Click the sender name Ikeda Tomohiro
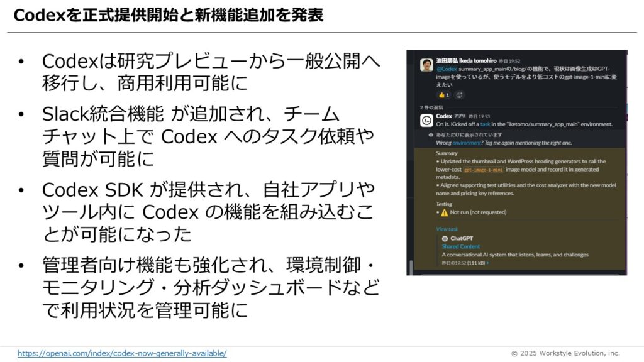 pyautogui.click(x=466, y=61)
